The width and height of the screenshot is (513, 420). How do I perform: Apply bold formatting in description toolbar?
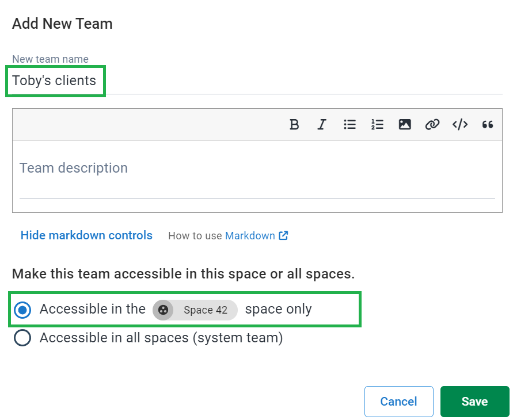pyautogui.click(x=294, y=124)
